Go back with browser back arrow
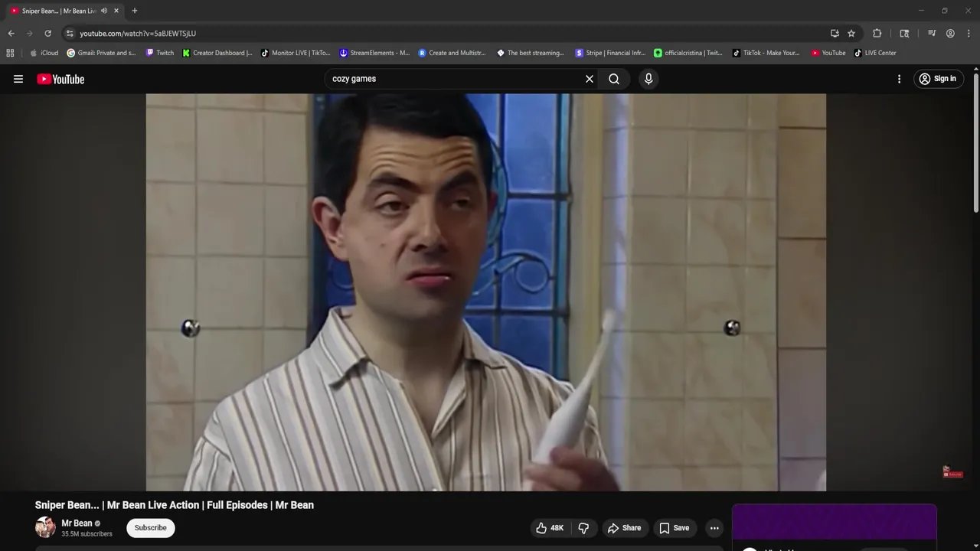Image resolution: width=980 pixels, height=551 pixels. [11, 34]
